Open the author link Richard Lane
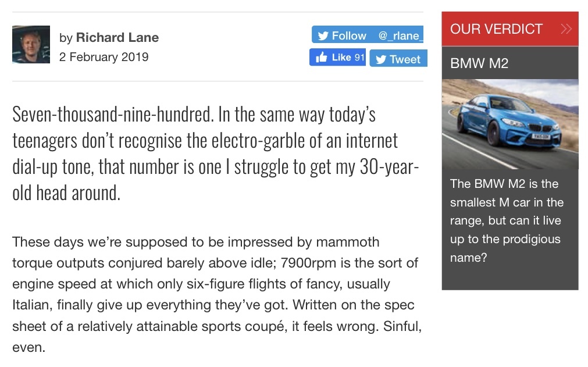This screenshot has height=367, width=588. click(117, 37)
